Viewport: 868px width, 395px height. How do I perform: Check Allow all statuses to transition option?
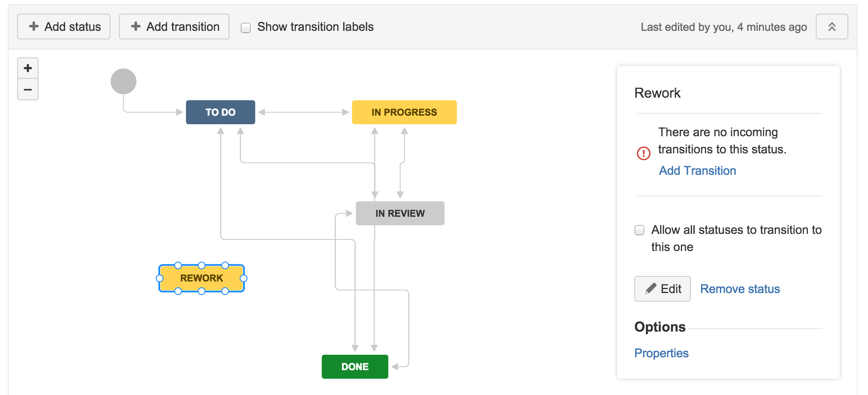tap(639, 230)
